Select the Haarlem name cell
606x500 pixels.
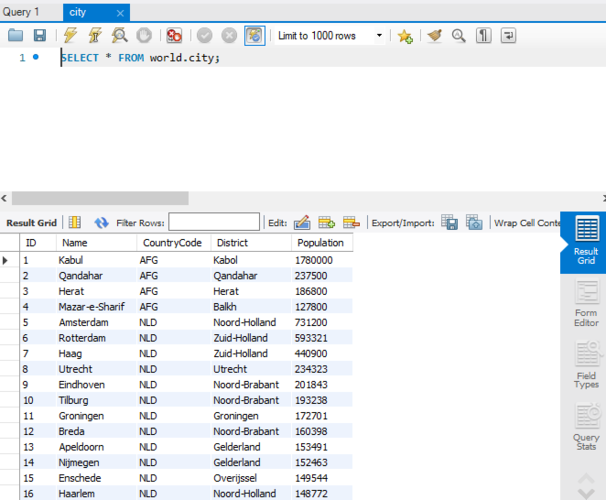point(97,493)
